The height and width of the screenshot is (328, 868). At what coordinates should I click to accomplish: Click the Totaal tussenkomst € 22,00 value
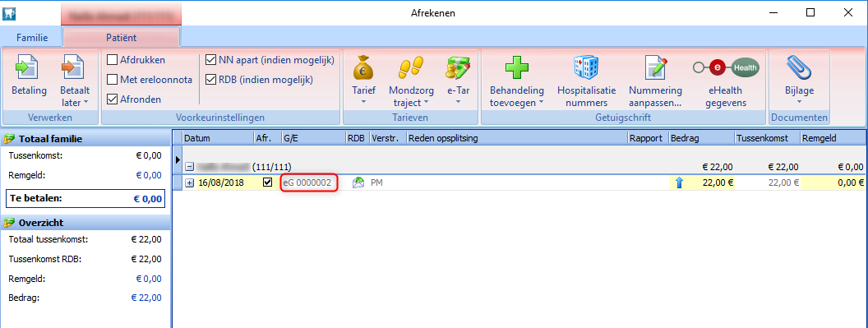click(x=146, y=239)
